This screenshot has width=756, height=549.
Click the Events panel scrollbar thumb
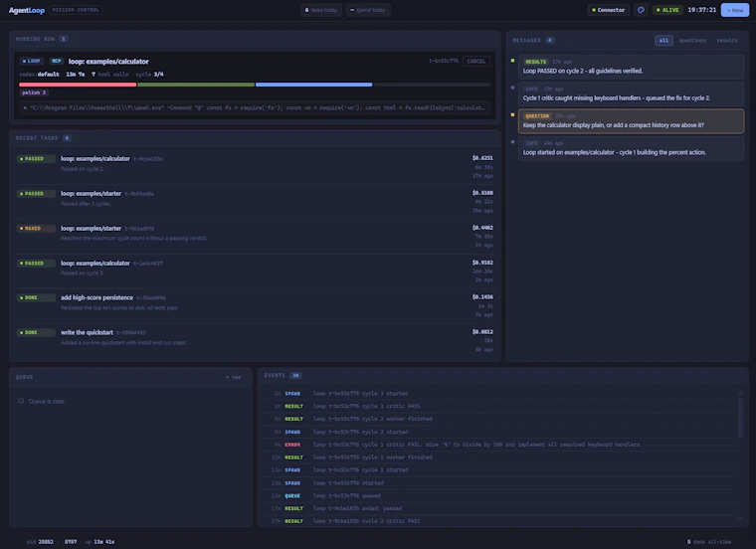pos(741,417)
